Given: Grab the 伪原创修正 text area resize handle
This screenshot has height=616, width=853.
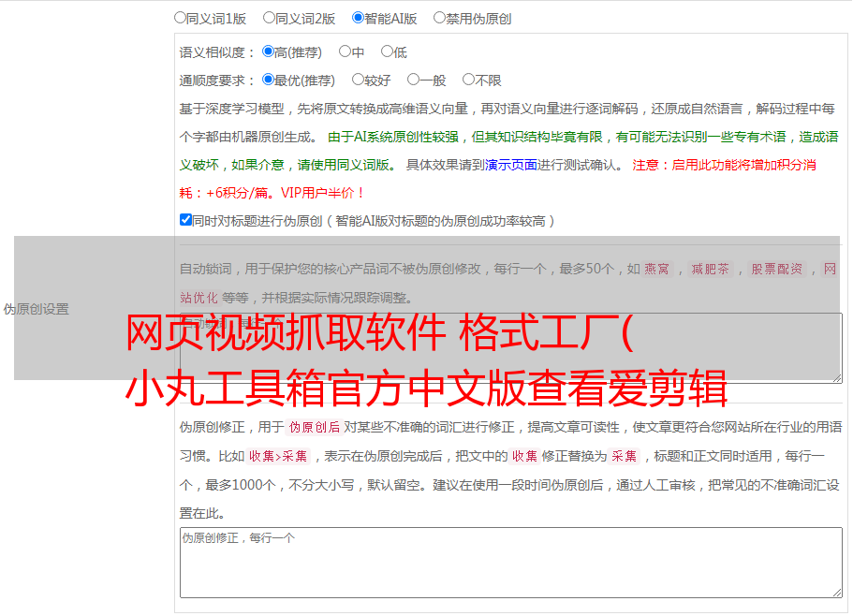Looking at the screenshot, I should [x=837, y=592].
